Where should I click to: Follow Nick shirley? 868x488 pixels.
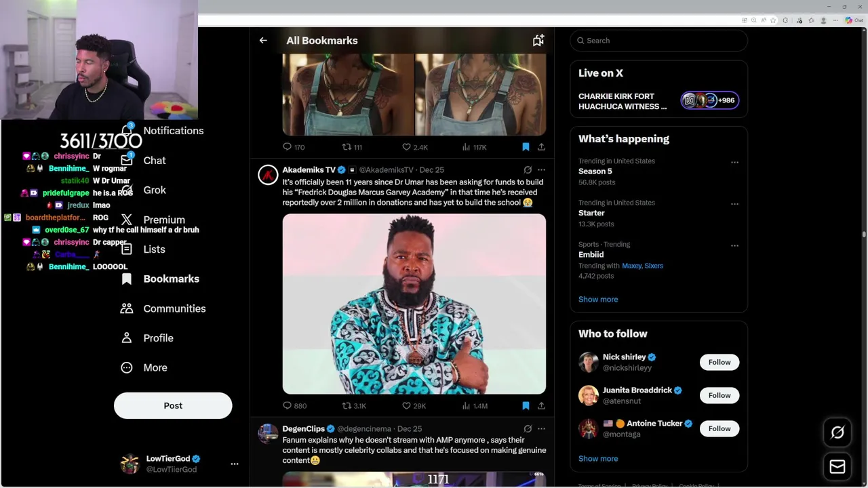pos(719,362)
